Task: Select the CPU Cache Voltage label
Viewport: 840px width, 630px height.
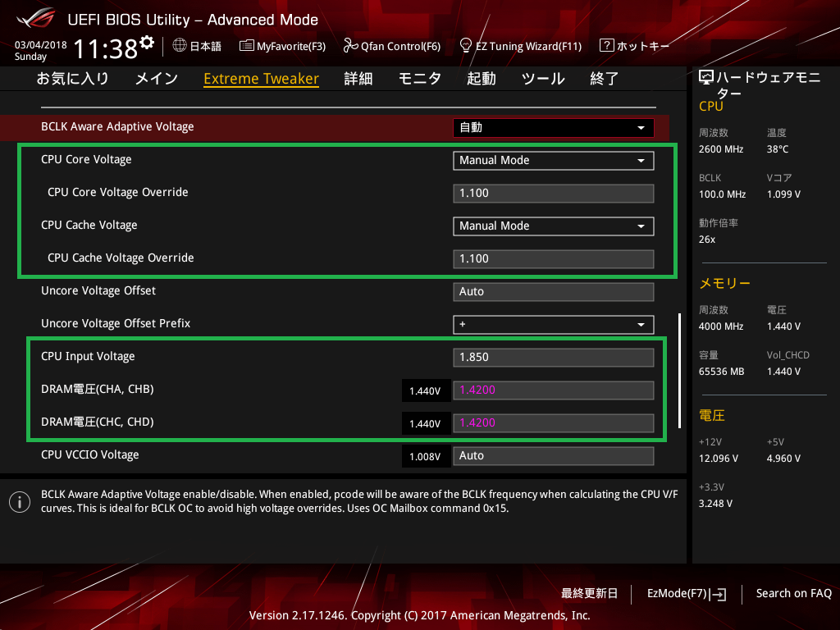Action: (x=89, y=225)
